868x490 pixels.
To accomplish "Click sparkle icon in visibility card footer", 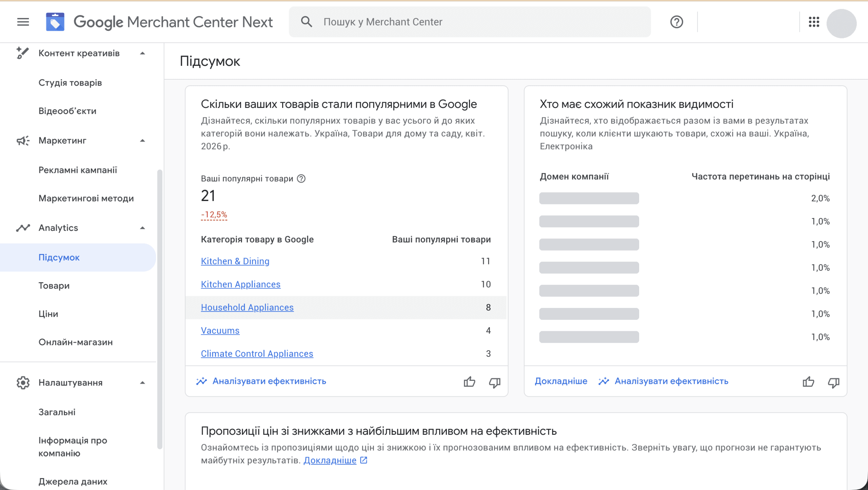I will (x=604, y=381).
